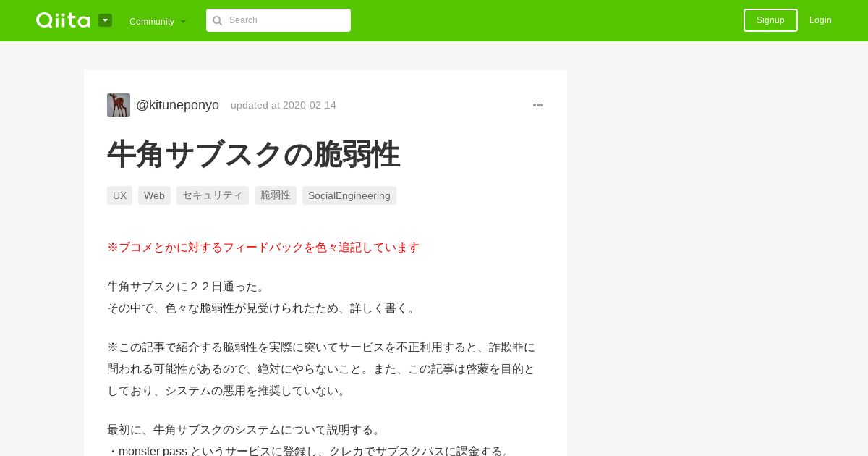Open kituneponyo's avatar image

(x=119, y=105)
